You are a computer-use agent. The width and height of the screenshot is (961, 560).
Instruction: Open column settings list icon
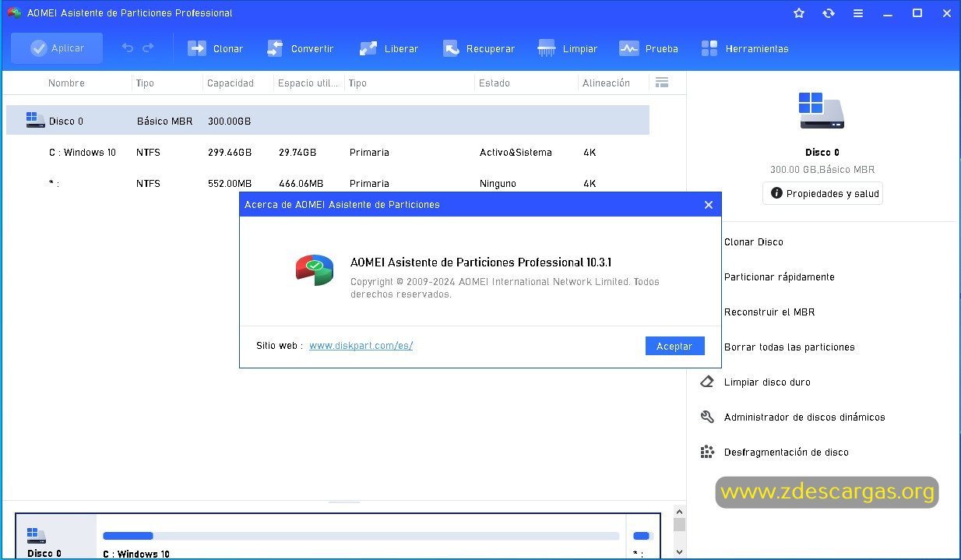tap(662, 83)
